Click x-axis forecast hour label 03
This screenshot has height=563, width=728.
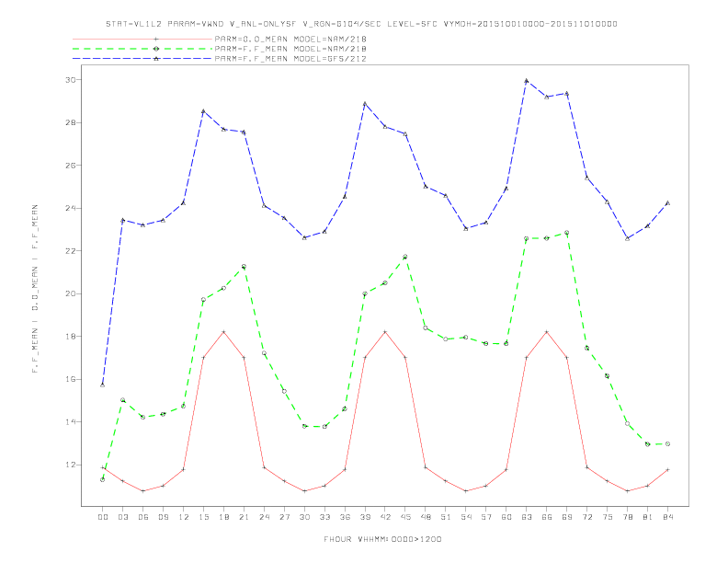(122, 517)
